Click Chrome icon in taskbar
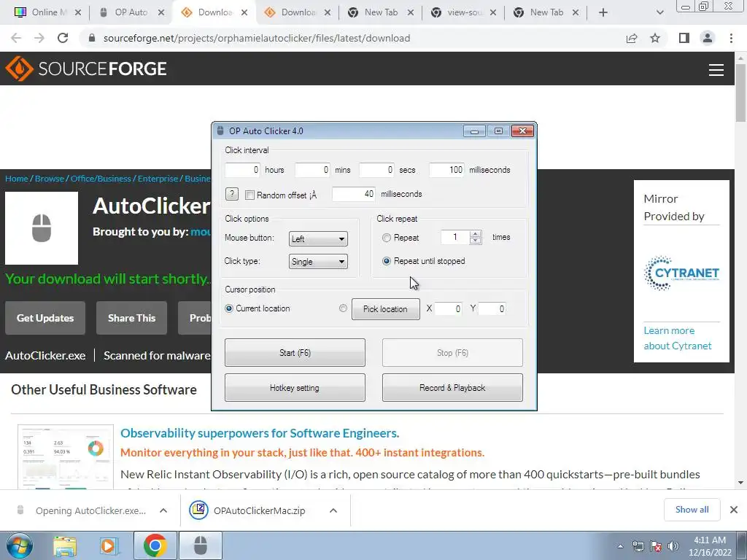This screenshot has height=560, width=747. pyautogui.click(x=155, y=545)
